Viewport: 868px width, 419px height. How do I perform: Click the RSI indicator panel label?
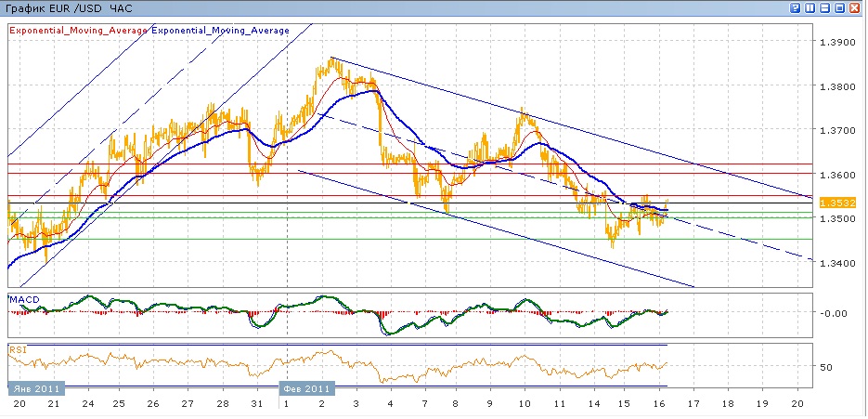tap(18, 350)
